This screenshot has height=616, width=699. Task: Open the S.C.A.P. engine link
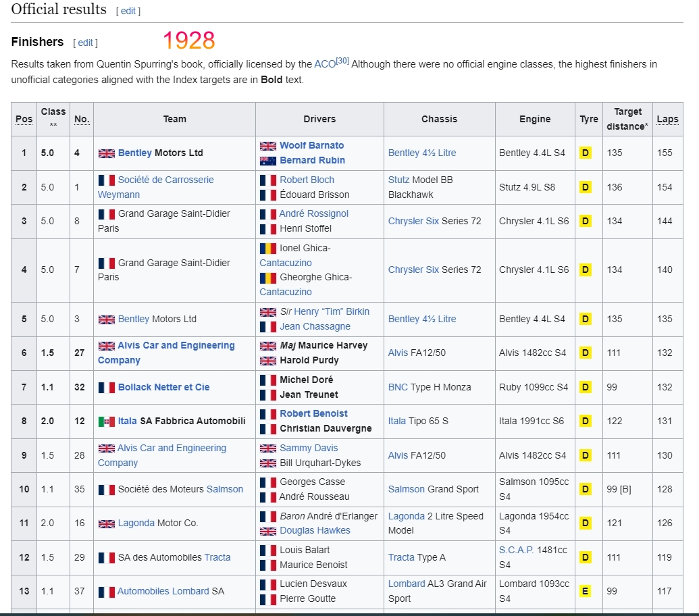[516, 550]
